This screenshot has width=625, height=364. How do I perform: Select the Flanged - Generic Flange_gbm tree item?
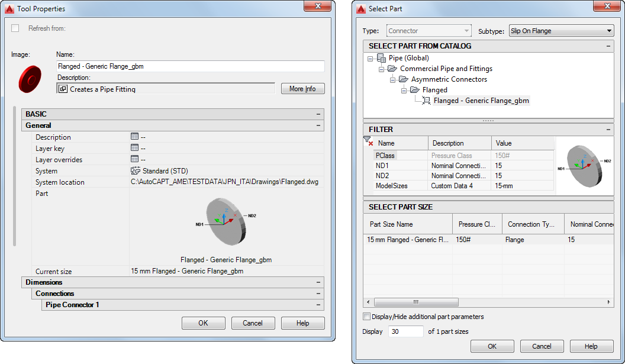tap(481, 101)
